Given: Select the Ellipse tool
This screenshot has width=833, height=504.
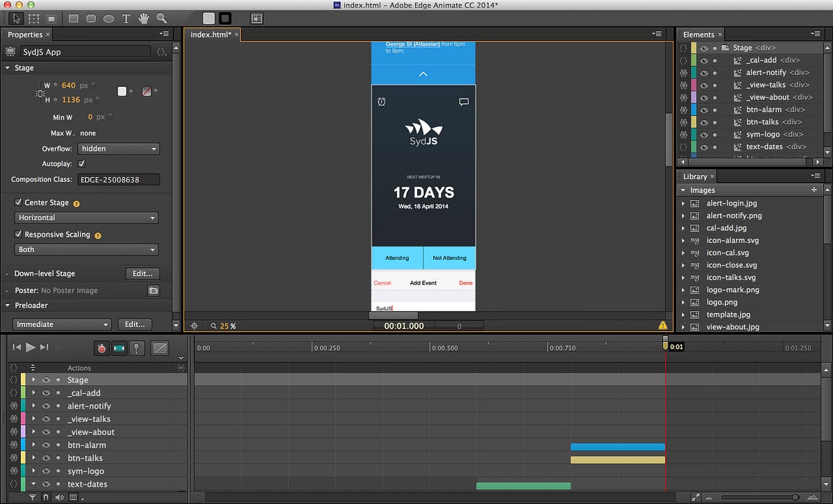Looking at the screenshot, I should [109, 19].
